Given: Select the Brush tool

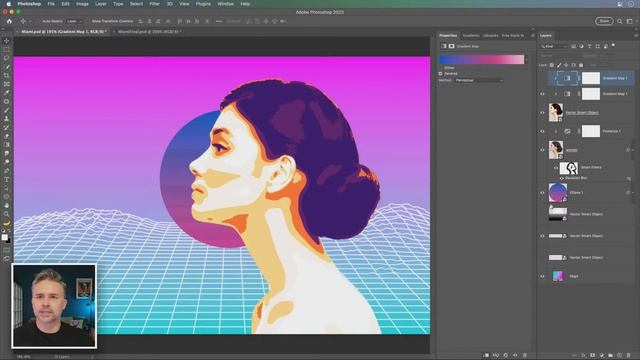Looking at the screenshot, I should pos(7,110).
